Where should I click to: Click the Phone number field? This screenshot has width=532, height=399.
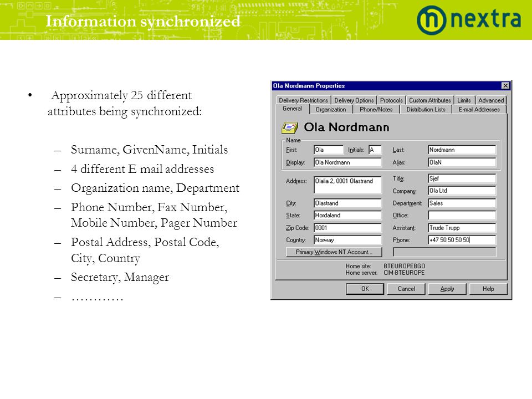[462, 240]
